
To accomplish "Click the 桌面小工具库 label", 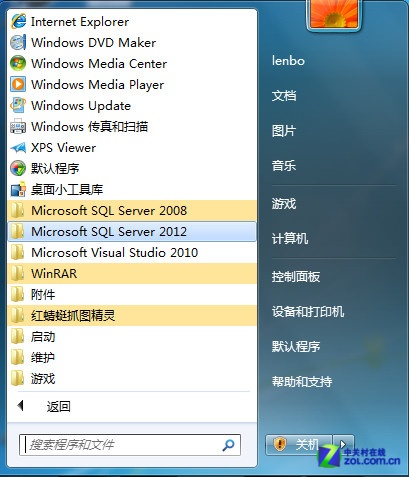I will [x=67, y=189].
